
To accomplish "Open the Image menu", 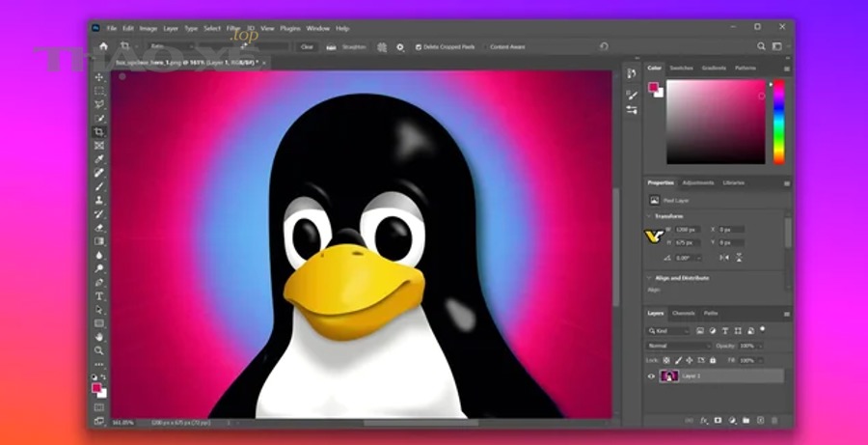I will 149,28.
